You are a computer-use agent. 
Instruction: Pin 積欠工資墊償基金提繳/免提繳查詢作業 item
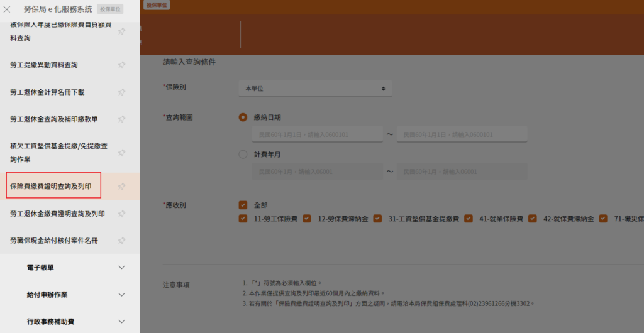(x=122, y=153)
